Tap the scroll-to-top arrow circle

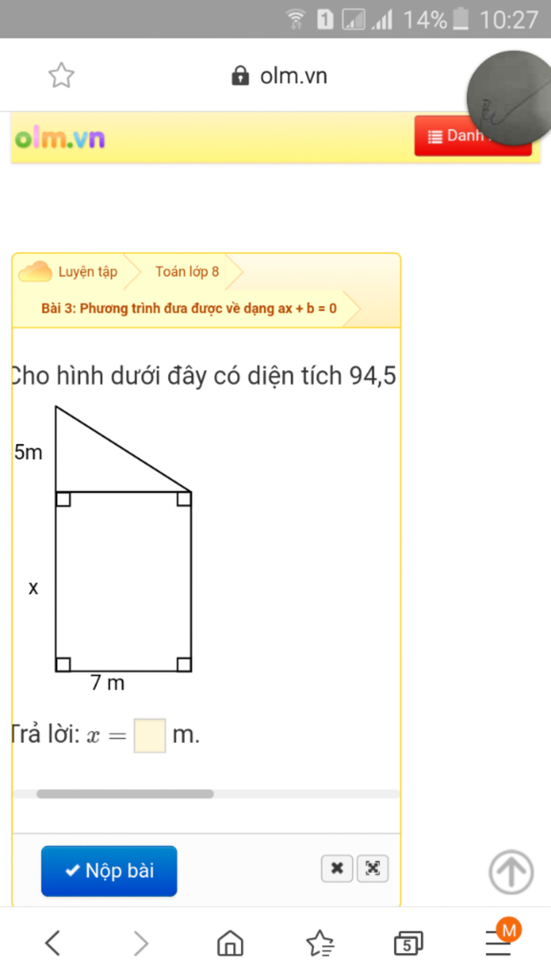[511, 872]
